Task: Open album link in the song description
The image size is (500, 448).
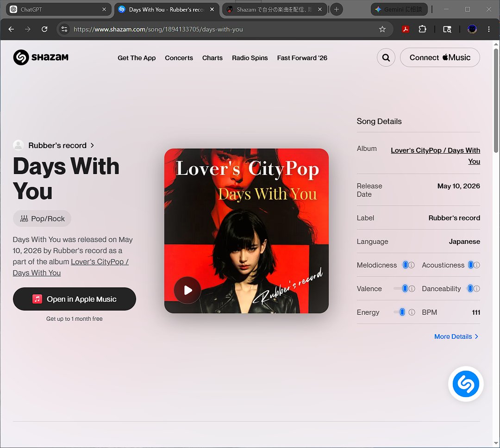Action: [70, 267]
